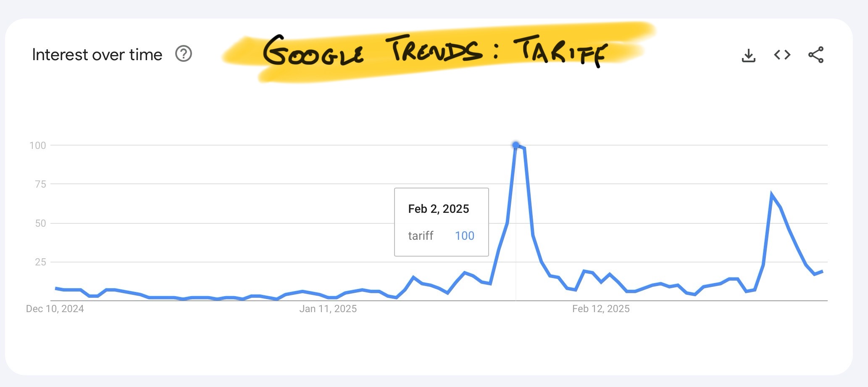This screenshot has height=387, width=868.
Task: Click the Interest over time heading
Action: (x=97, y=54)
